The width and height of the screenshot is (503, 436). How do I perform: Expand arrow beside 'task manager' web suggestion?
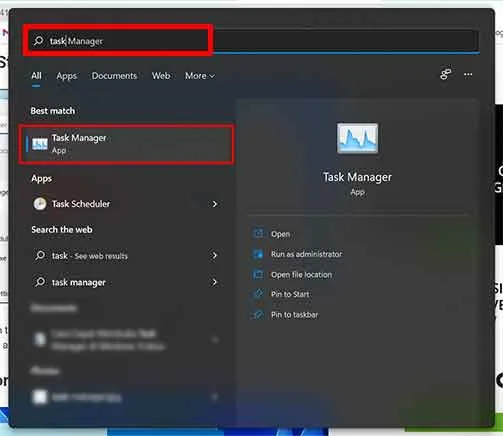tap(215, 282)
